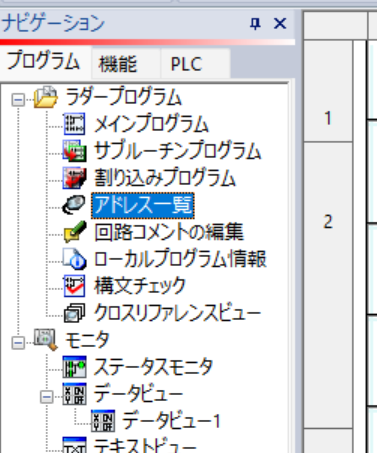
Task: Click the メインプログラム ladder icon
Action: click(74, 124)
